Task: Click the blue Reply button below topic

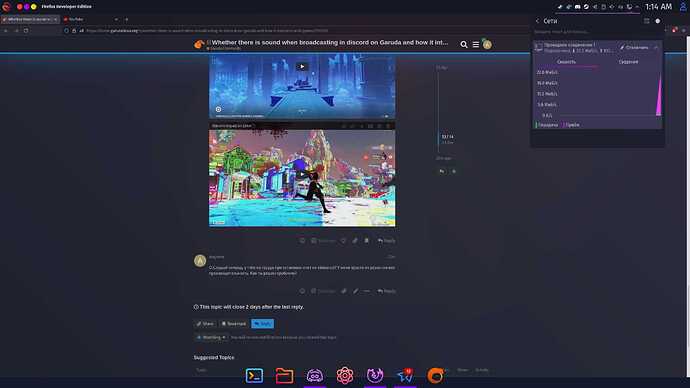Action: tap(262, 324)
